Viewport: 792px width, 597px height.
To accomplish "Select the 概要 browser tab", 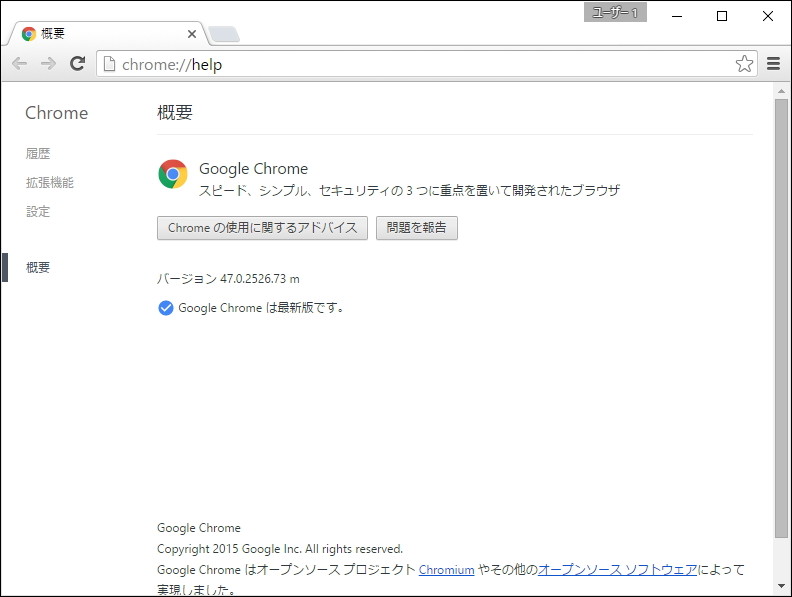I will click(x=106, y=34).
